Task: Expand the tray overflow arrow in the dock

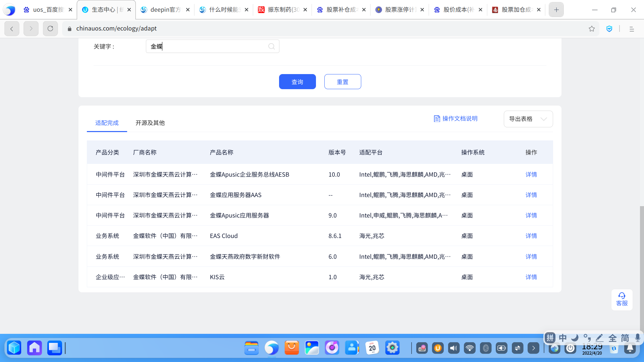Action: tap(533, 348)
